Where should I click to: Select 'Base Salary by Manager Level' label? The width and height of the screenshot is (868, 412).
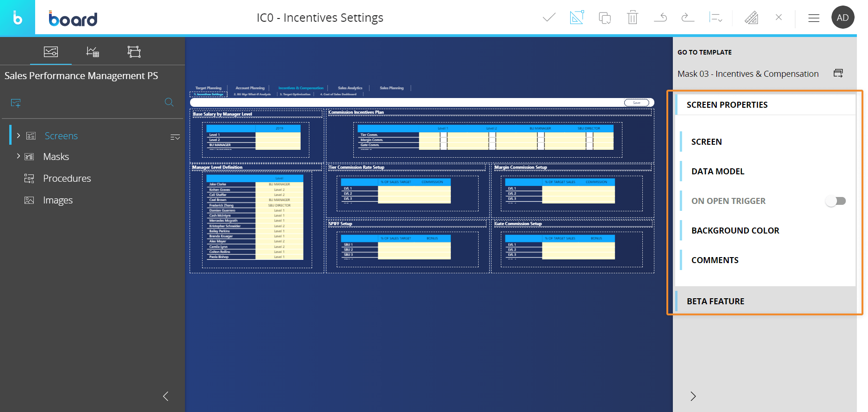222,114
